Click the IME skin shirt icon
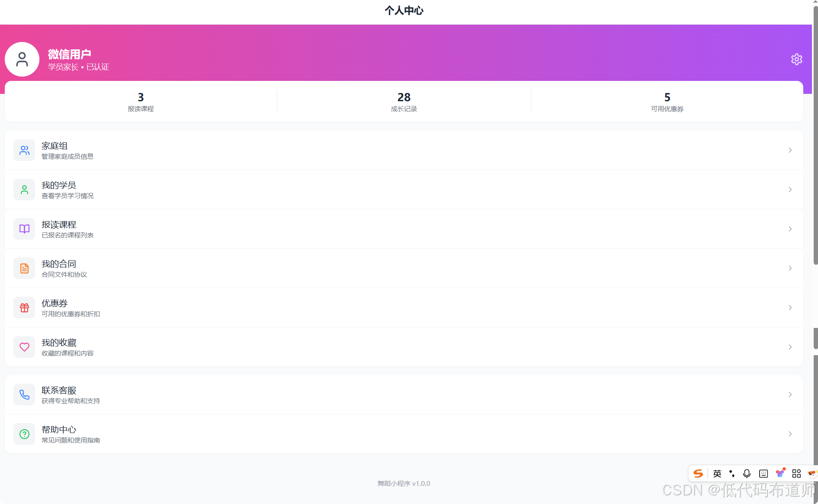818x504 pixels. [x=780, y=473]
